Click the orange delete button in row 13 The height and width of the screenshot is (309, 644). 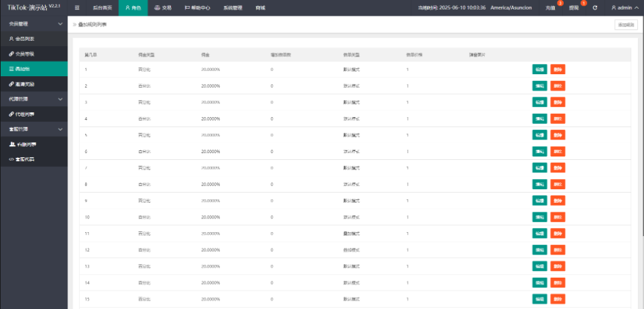558,266
